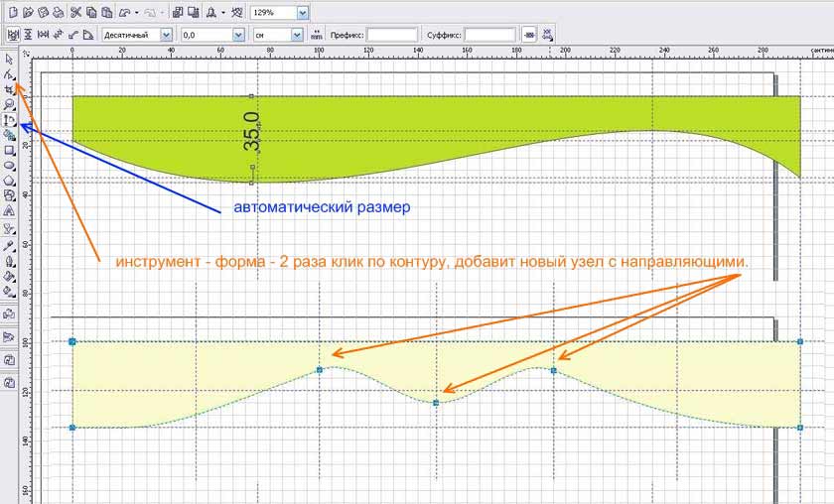Screen dimensions: 834x504
Task: Select the Pick (arrow) tool
Action: pos(9,61)
